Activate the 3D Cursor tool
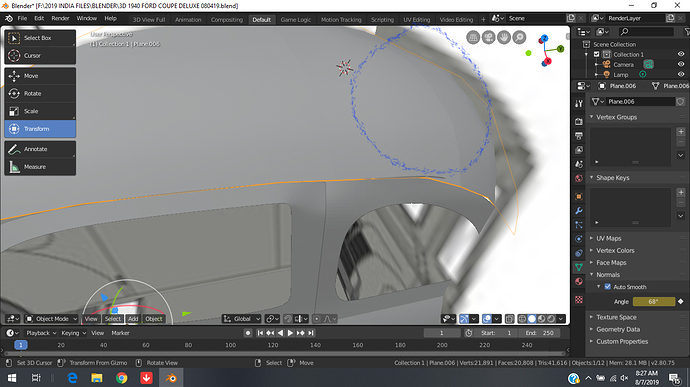This screenshot has width=690, height=387. (40, 55)
